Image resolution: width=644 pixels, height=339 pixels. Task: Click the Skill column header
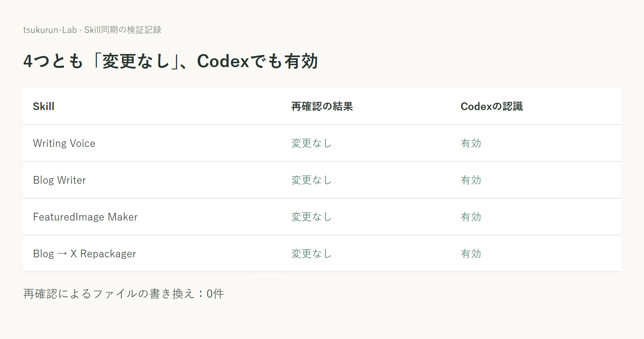click(x=44, y=106)
